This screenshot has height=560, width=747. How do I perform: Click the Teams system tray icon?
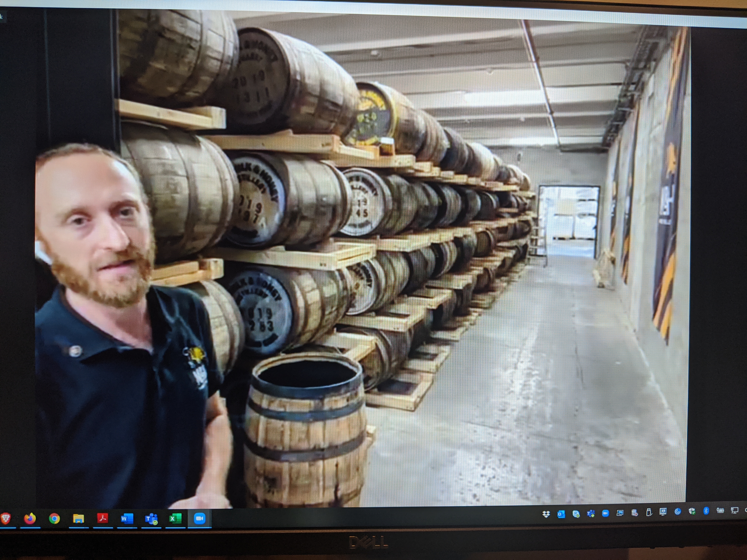591,513
